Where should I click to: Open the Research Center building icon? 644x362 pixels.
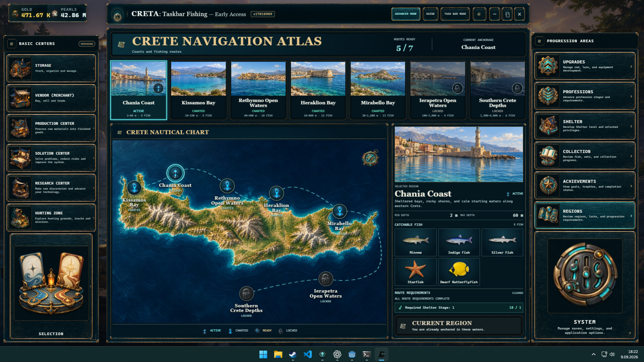coord(20,187)
